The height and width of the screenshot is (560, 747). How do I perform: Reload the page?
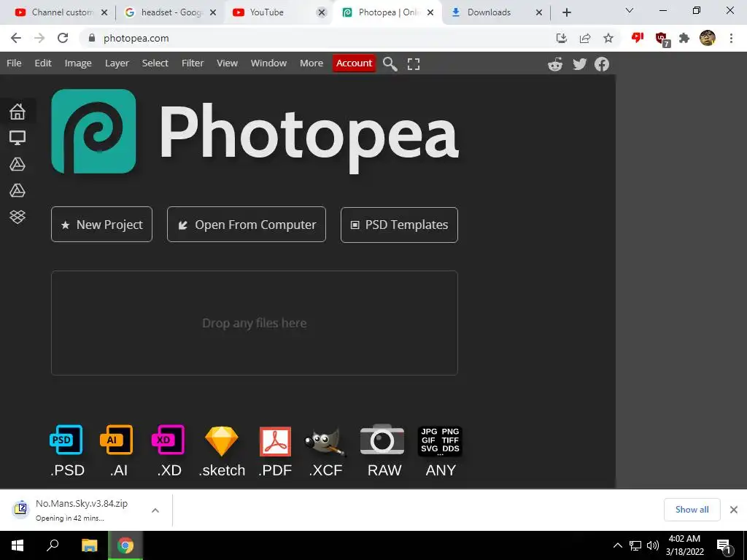63,38
